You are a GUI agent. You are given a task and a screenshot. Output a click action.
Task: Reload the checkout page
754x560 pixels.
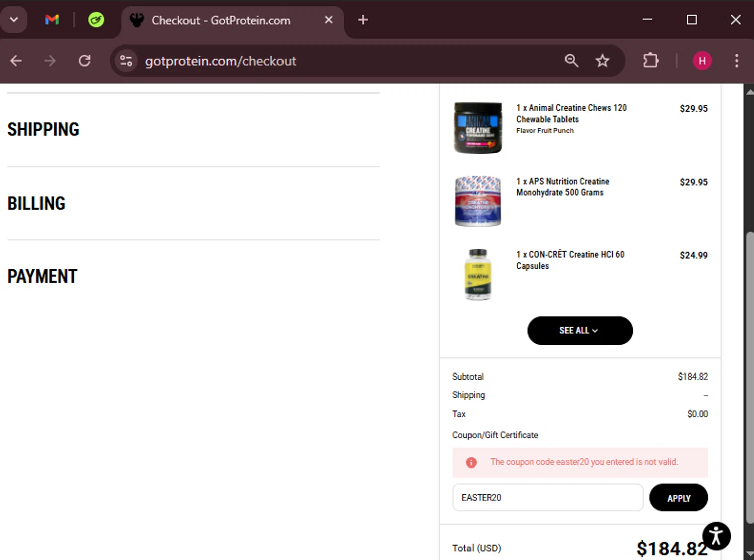pyautogui.click(x=84, y=61)
